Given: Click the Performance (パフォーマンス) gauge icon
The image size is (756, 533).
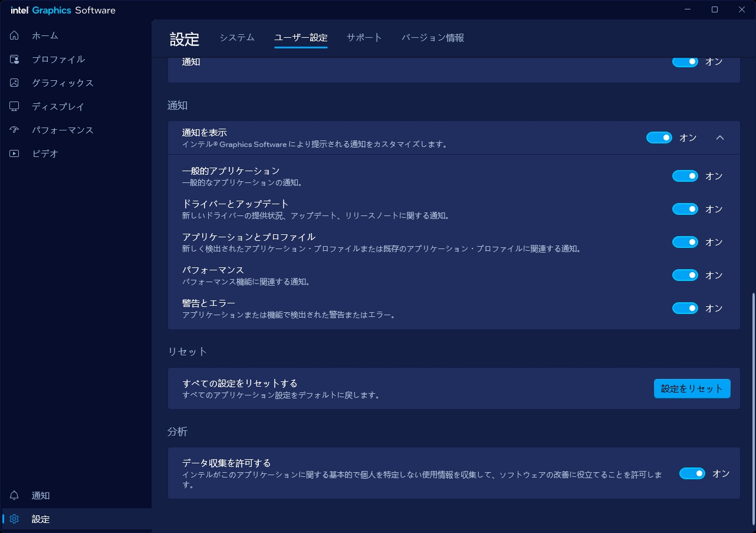Looking at the screenshot, I should click(x=15, y=130).
